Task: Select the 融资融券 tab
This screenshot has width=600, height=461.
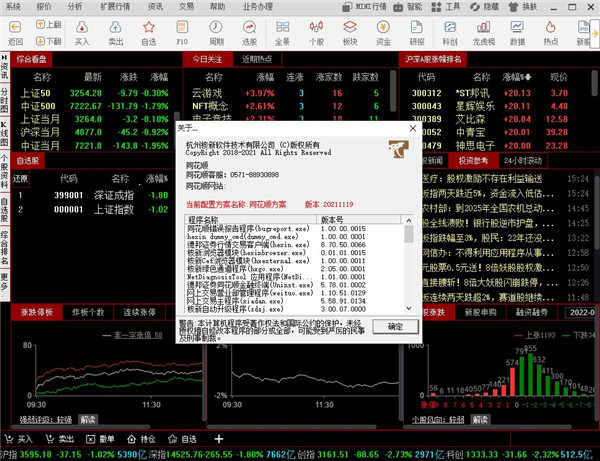Action: click(x=532, y=312)
